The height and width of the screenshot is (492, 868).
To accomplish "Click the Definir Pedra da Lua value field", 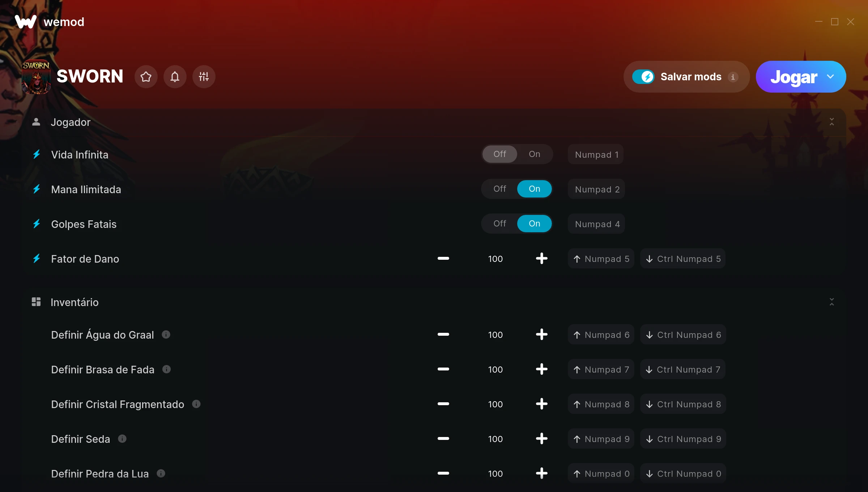I will coord(495,474).
